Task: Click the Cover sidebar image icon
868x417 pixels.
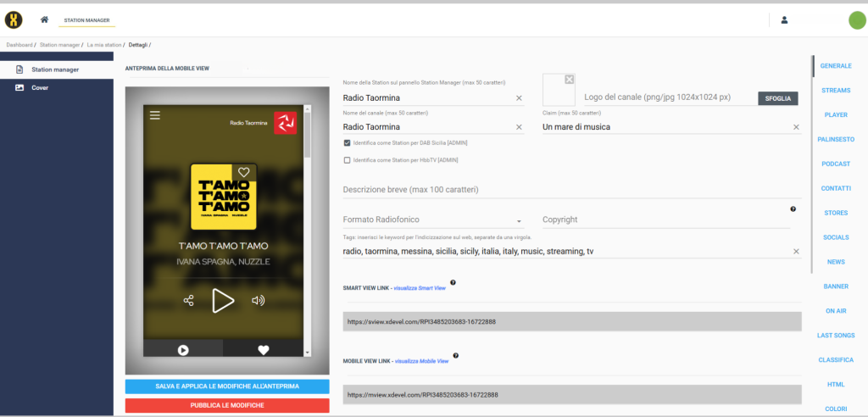Action: pyautogui.click(x=19, y=87)
